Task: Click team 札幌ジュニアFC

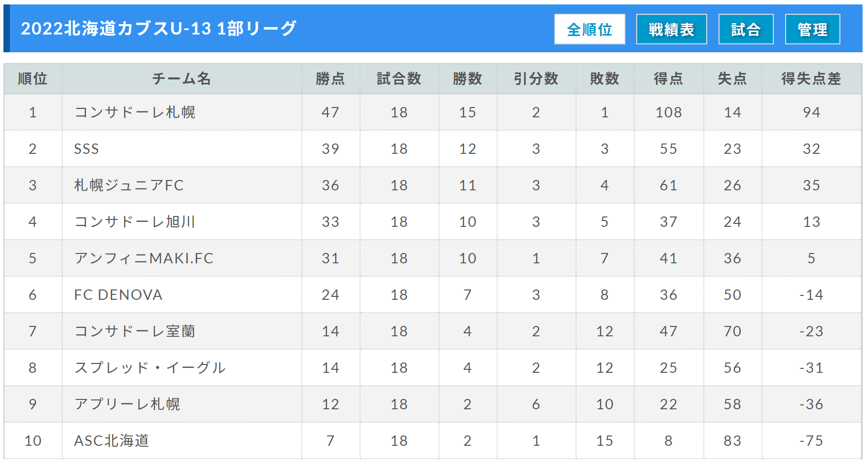Action: click(129, 185)
